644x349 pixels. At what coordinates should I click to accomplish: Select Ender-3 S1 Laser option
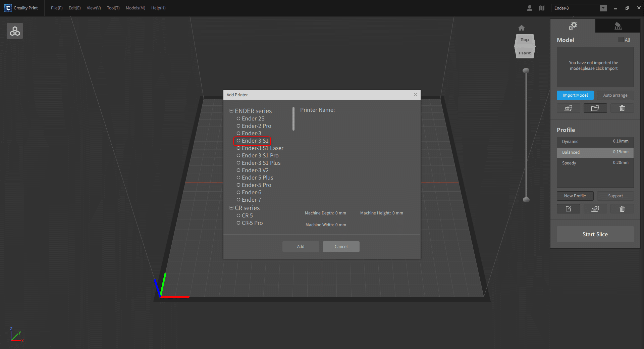click(x=260, y=148)
